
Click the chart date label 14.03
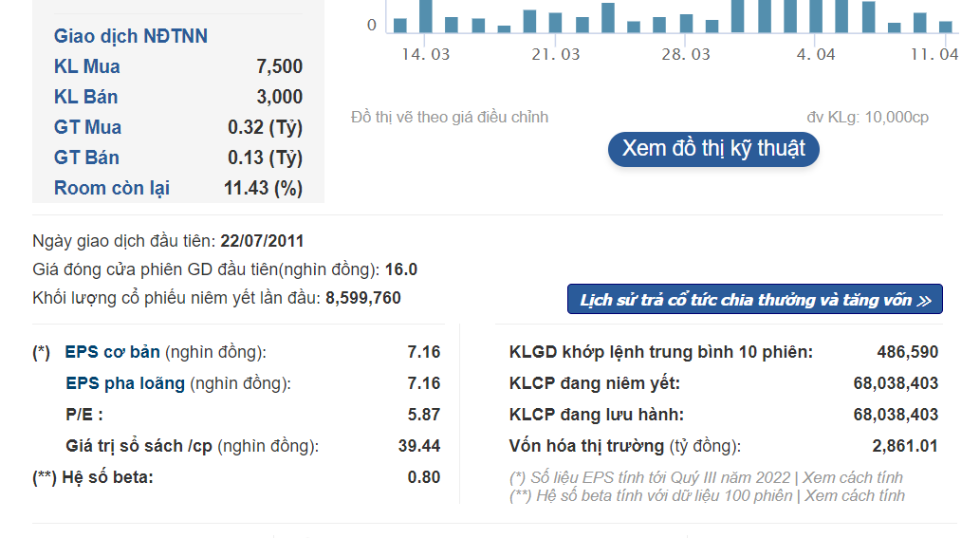tap(426, 54)
